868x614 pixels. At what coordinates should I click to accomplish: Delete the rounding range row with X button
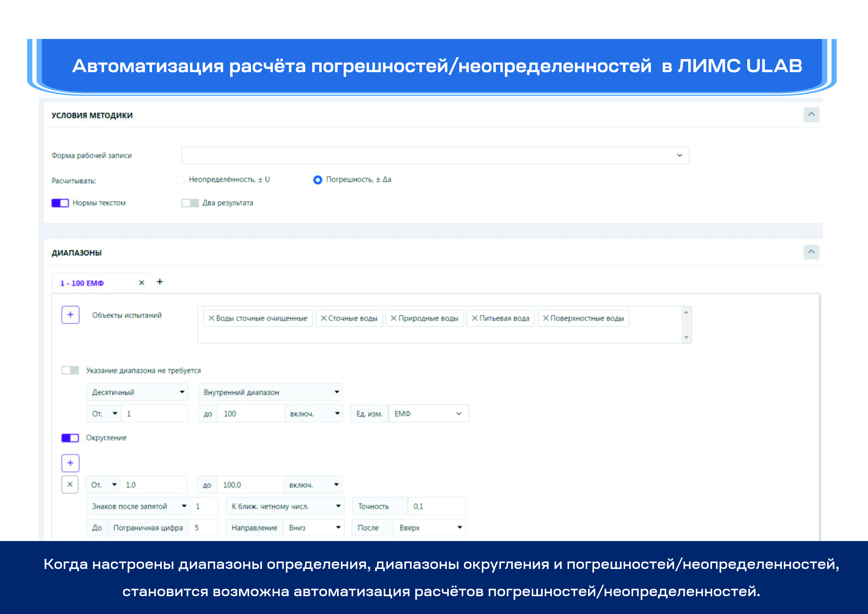(70, 484)
